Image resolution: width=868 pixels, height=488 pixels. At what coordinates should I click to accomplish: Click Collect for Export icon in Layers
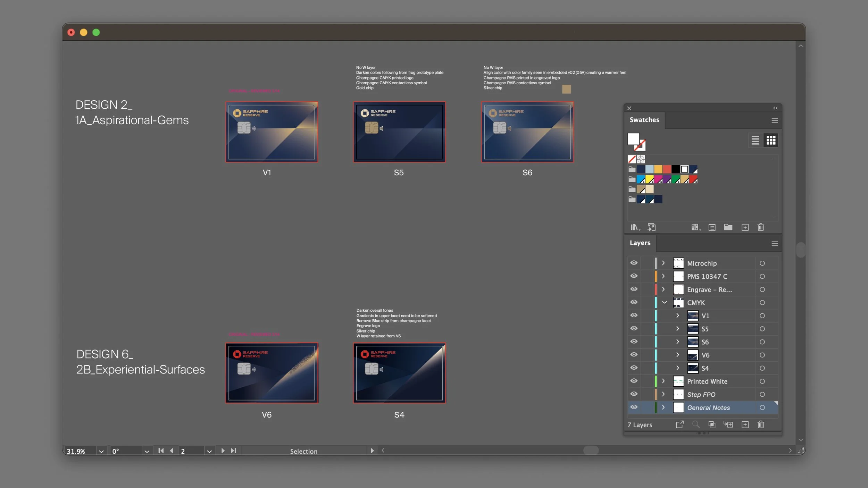[679, 424]
